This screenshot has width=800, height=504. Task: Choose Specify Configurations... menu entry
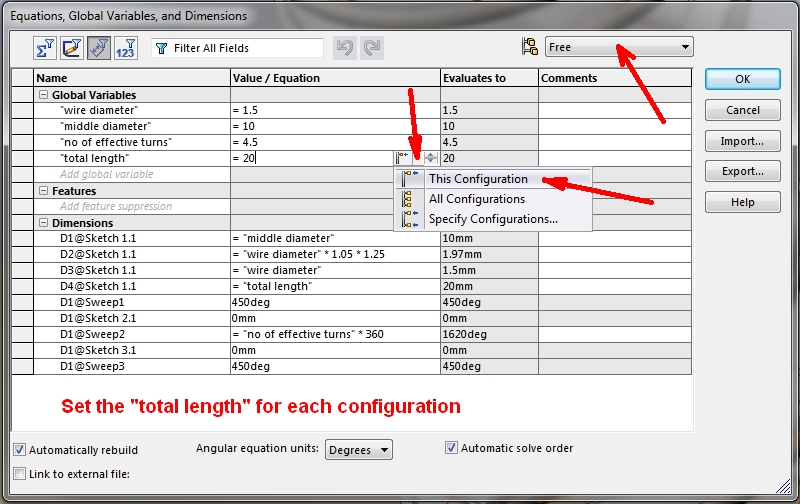[493, 219]
